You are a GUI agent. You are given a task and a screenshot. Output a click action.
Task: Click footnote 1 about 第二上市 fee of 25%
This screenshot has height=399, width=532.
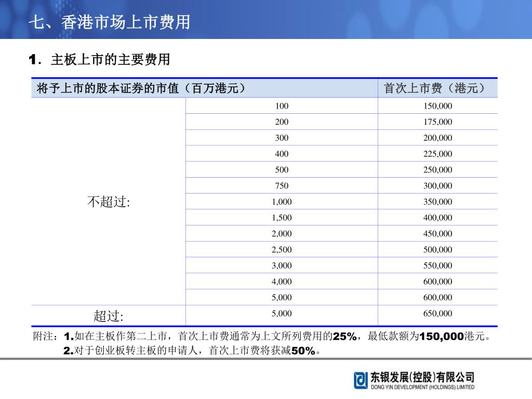click(x=277, y=336)
